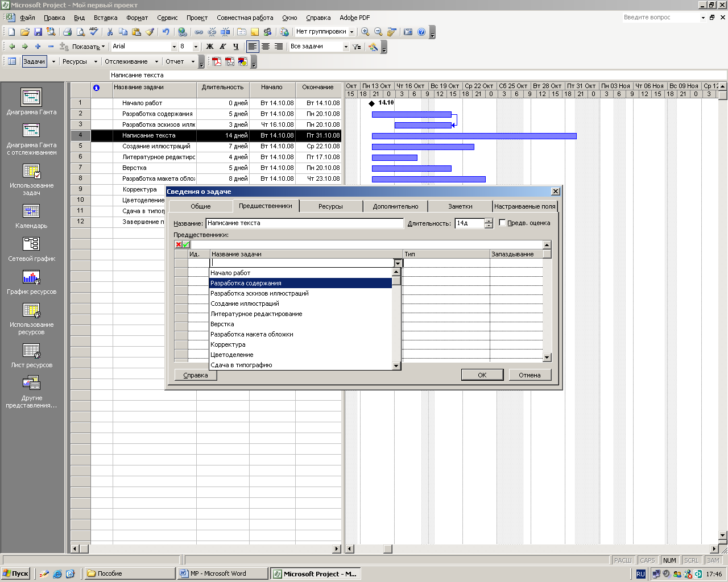Cut selection with scissors icon

tap(110, 32)
